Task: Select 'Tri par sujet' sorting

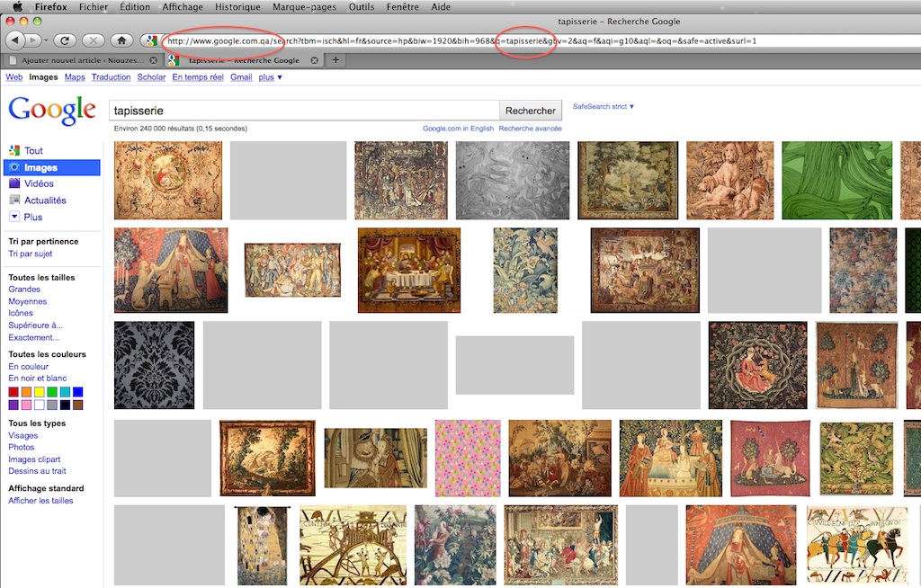Action: pyautogui.click(x=30, y=254)
